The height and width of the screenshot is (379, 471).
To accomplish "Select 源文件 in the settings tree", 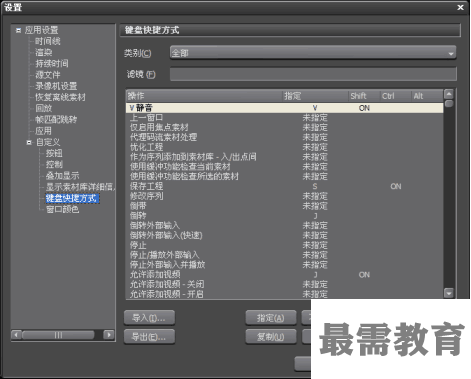I will pos(48,75).
